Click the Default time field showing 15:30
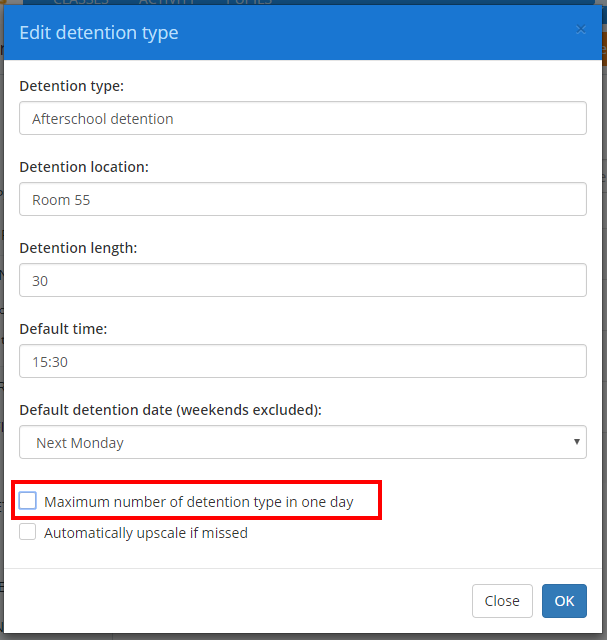 coord(302,361)
